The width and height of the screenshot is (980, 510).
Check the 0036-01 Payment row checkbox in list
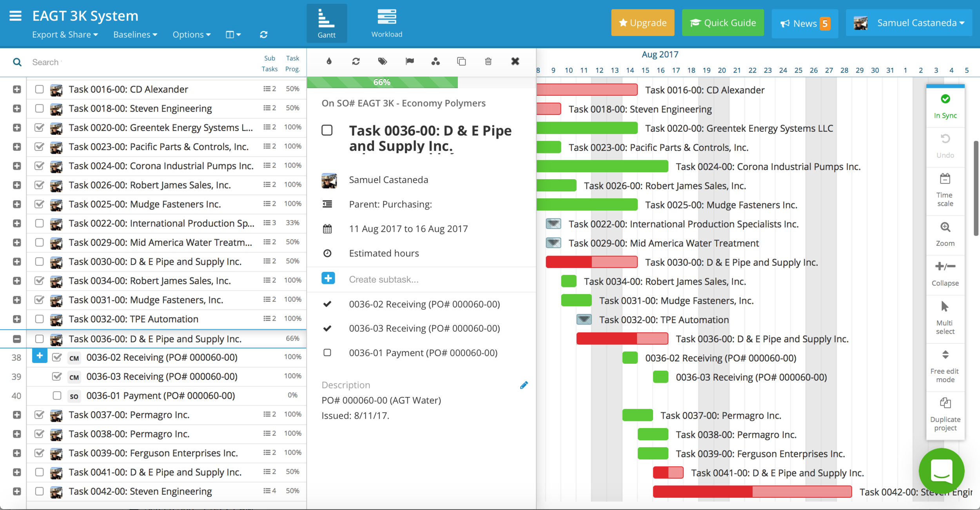coord(57,396)
